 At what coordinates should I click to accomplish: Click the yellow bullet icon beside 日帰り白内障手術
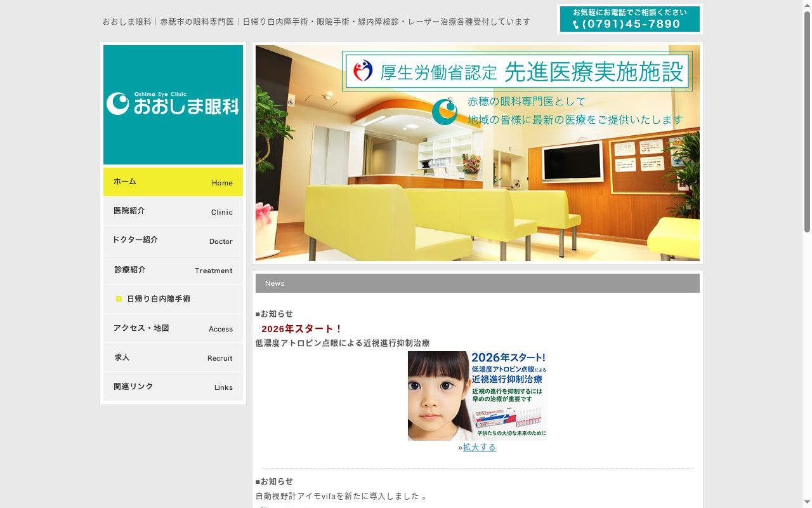119,299
